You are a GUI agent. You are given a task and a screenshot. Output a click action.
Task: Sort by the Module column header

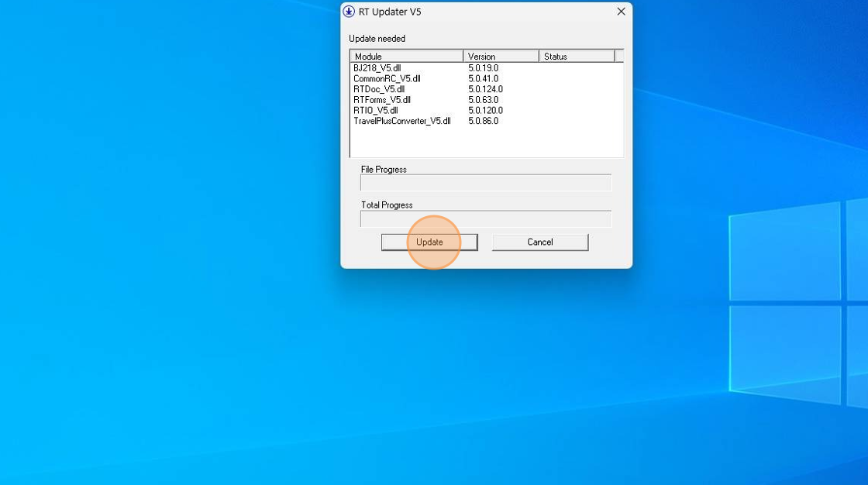[x=406, y=56]
